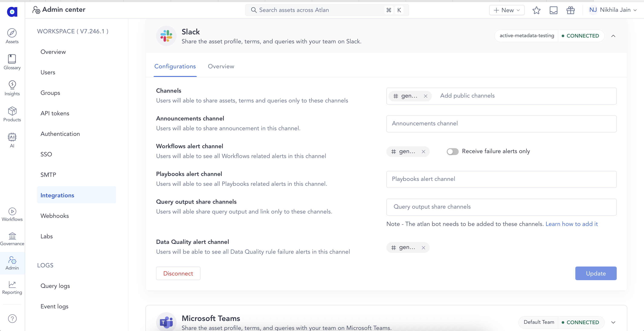Screen dimensions: 644x331
Task: Click the Slack logo icon
Action: point(166,36)
